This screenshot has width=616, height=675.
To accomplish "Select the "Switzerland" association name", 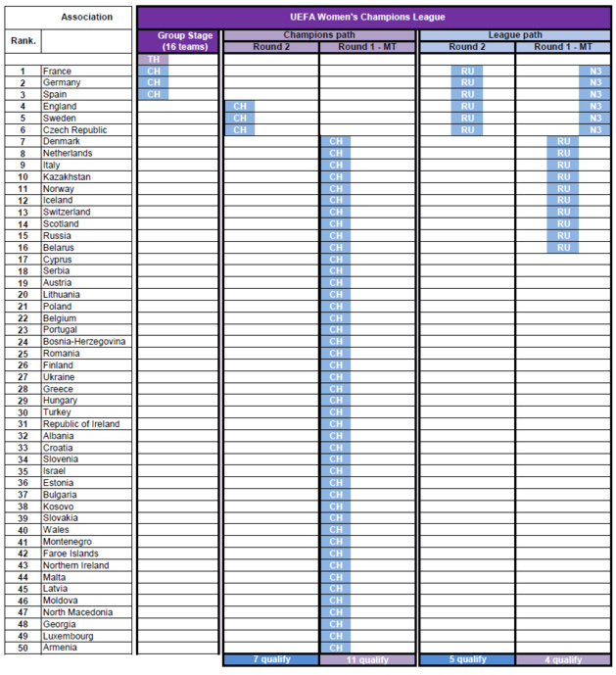I will tap(67, 212).
